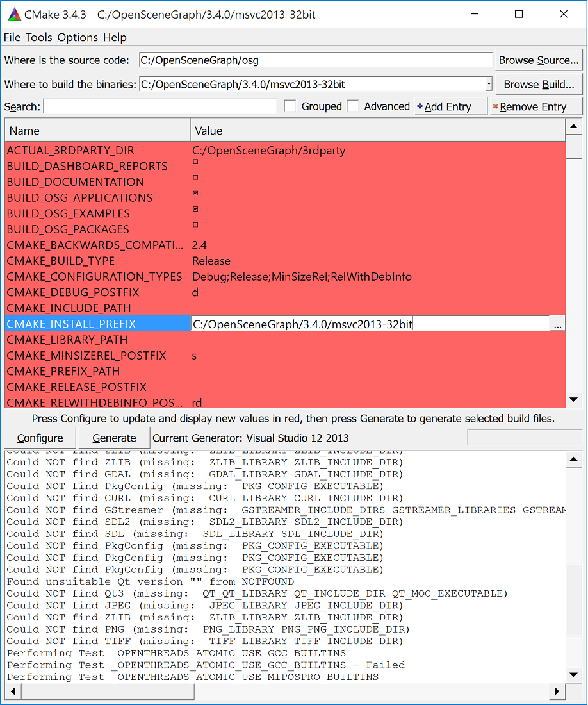The width and height of the screenshot is (588, 705).
Task: Select the CMAKE_DEBUG_POSTFIX entry
Action: (73, 292)
